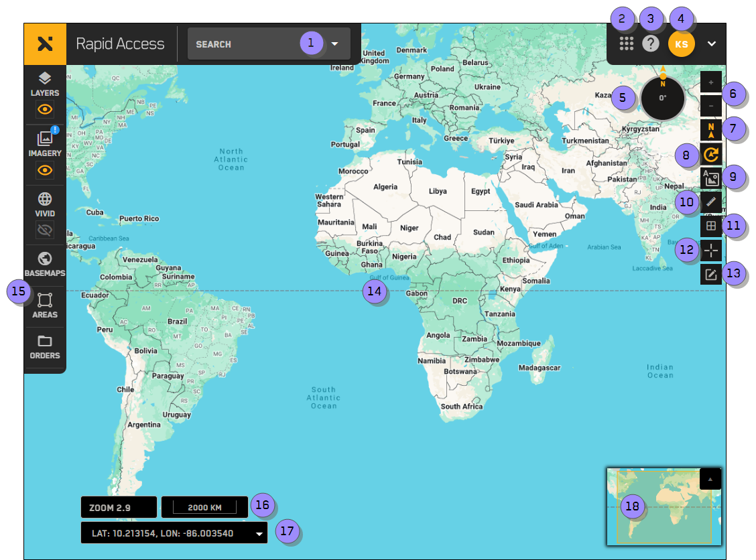Hide layers using the Layers eye toggle
Screen dimensions: 756x560
point(44,109)
